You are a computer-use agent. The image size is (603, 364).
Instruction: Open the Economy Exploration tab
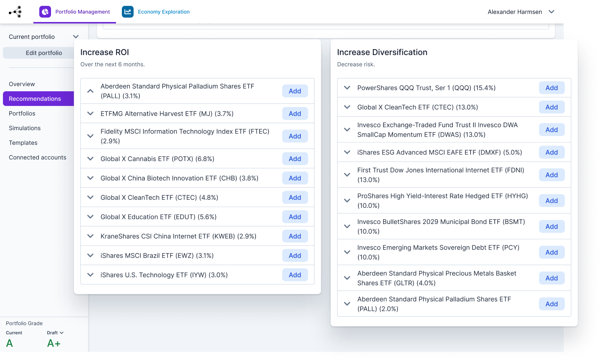[x=156, y=12]
